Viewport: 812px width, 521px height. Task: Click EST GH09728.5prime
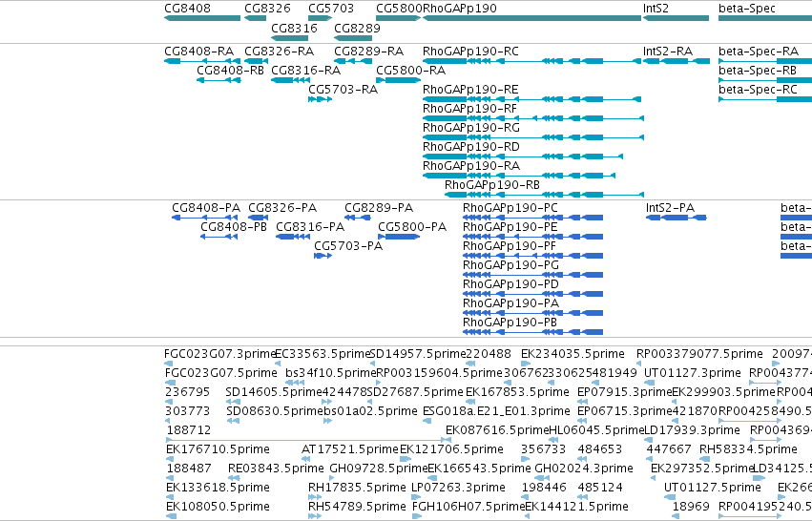[x=332, y=479]
